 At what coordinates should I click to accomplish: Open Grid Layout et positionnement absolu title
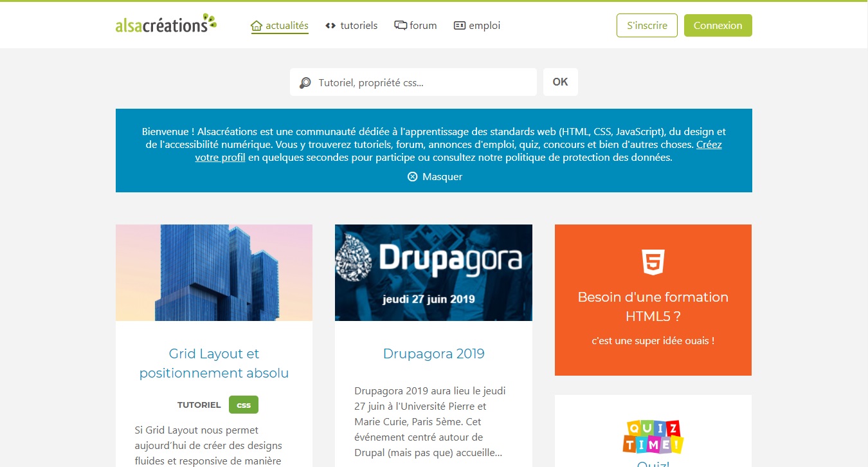click(x=214, y=363)
